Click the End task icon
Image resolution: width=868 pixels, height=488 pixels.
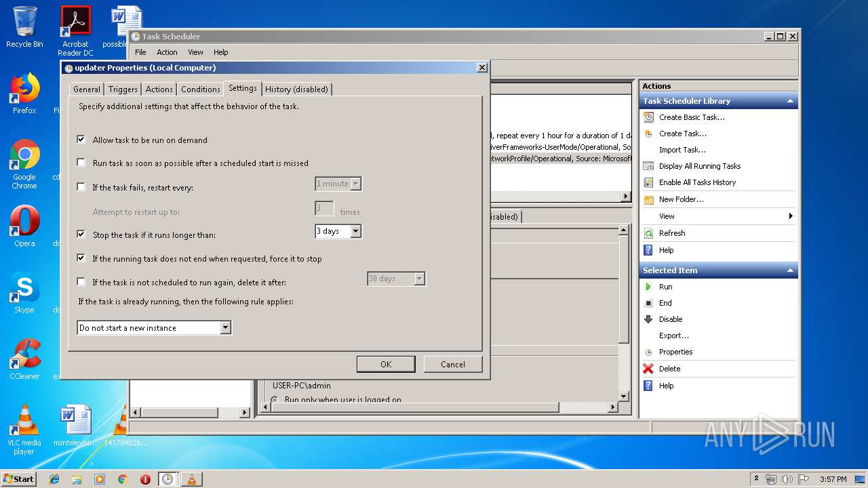click(x=648, y=303)
